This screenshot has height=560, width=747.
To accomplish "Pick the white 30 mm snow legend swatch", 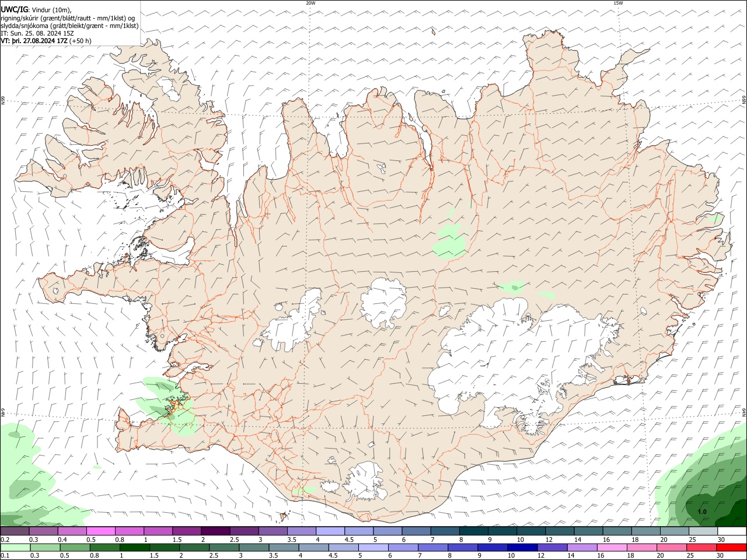I will [732, 531].
